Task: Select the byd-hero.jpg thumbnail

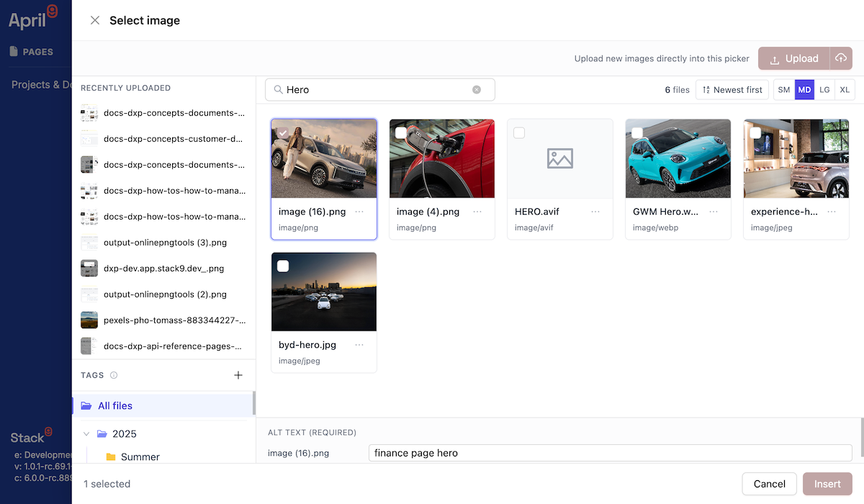Action: pos(324,292)
